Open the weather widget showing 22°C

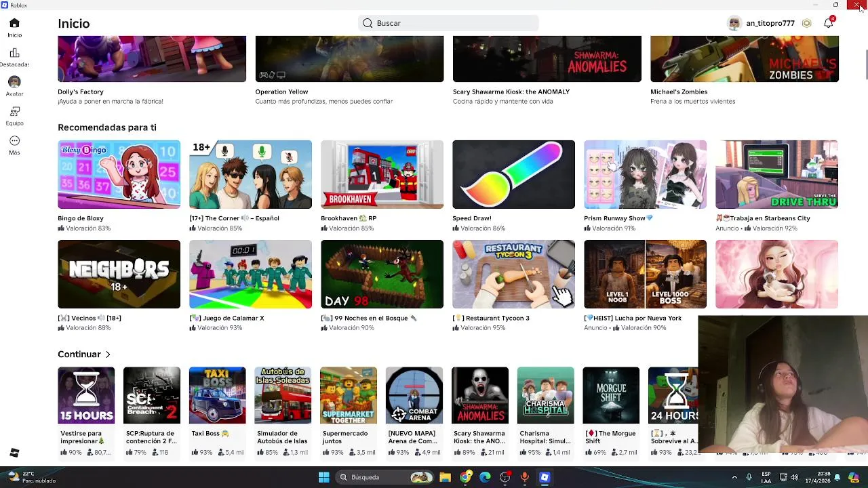point(32,477)
